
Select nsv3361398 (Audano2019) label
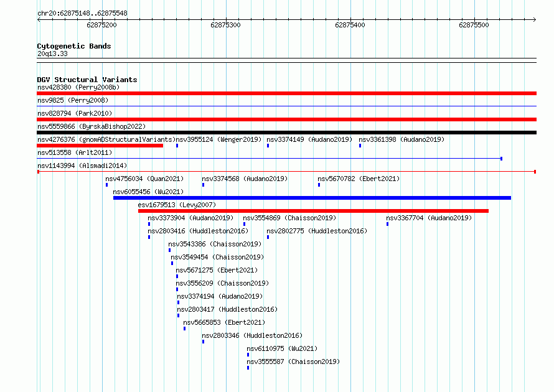tap(401, 139)
